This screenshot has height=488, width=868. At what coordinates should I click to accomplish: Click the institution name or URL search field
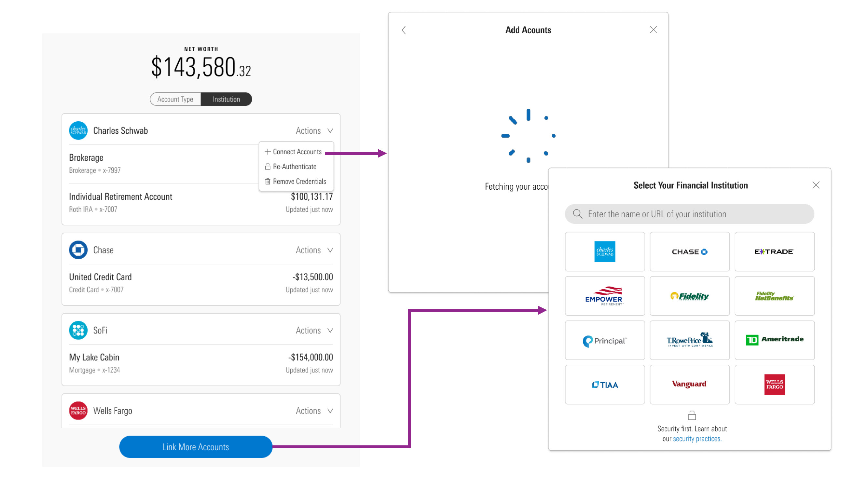[x=689, y=214]
